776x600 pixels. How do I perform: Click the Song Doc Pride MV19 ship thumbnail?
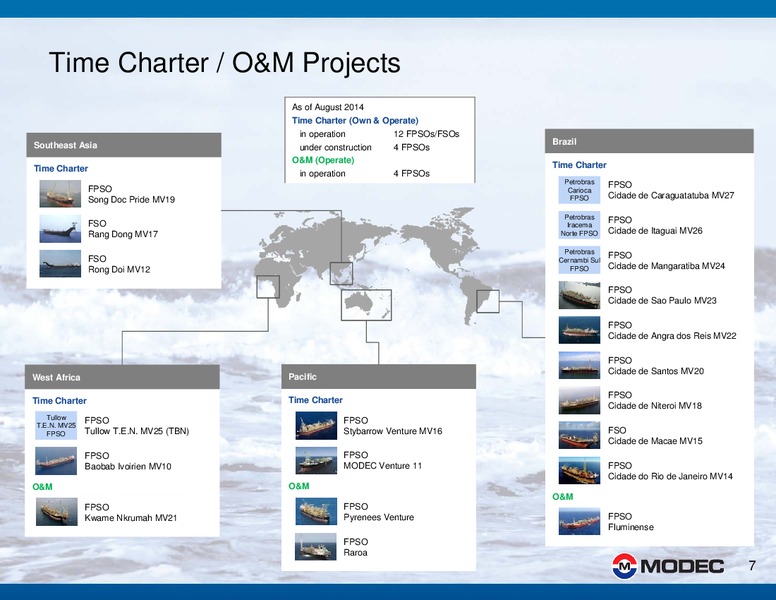click(60, 194)
